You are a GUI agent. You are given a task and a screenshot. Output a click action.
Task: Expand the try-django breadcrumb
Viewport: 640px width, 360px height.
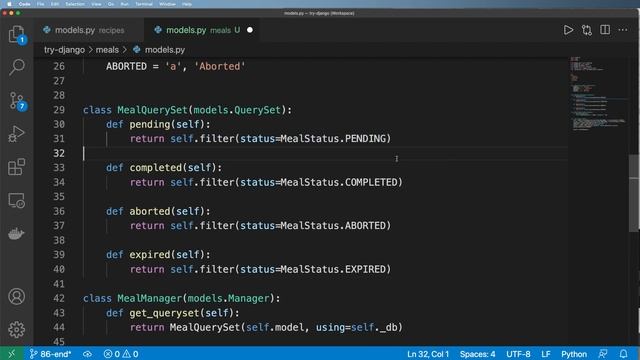pos(64,50)
